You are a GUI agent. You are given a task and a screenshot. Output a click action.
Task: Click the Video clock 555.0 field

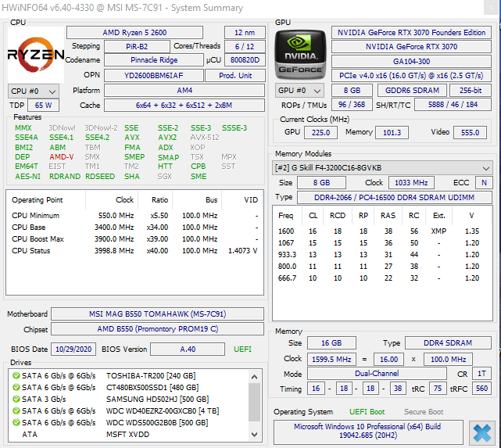click(470, 133)
